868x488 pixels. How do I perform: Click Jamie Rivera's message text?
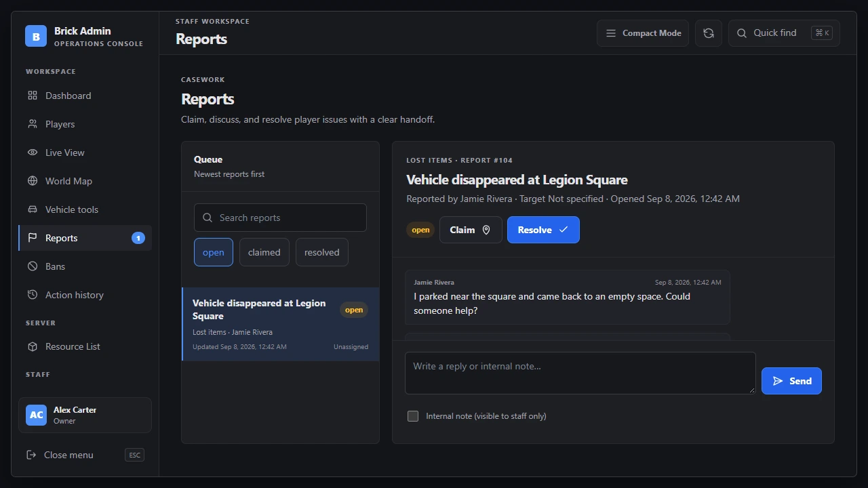point(552,304)
